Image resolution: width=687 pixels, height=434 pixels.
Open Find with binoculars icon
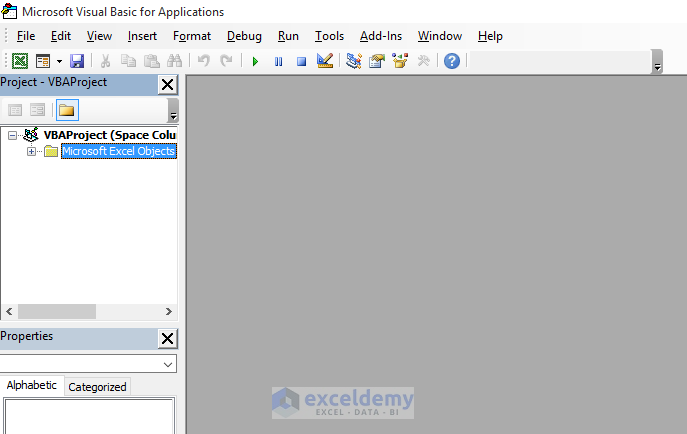point(174,61)
